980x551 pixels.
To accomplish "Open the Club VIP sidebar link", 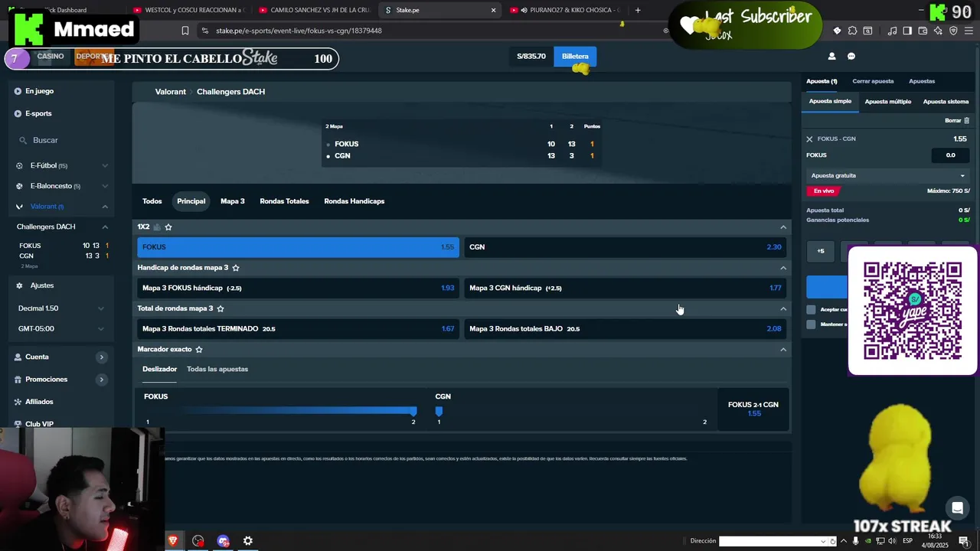I will (x=39, y=424).
